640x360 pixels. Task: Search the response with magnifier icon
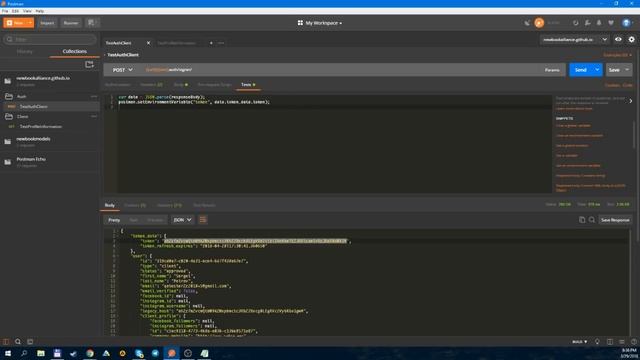pyautogui.click(x=591, y=220)
